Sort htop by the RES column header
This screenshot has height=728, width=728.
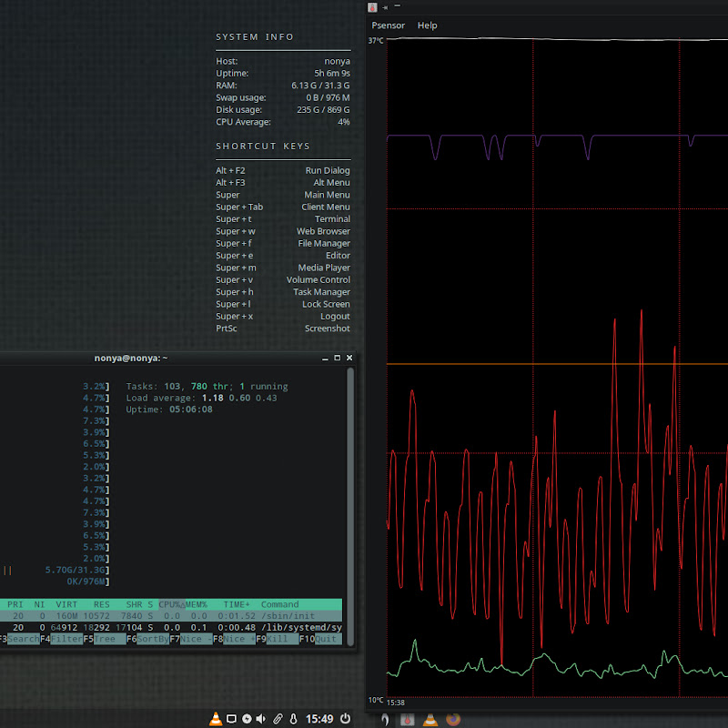102,604
